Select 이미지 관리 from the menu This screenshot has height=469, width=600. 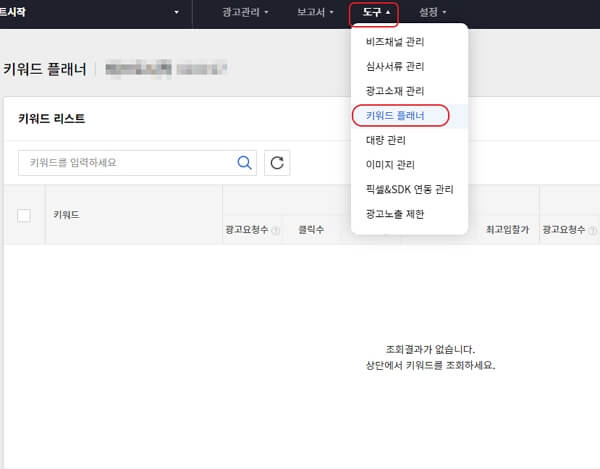point(409,165)
